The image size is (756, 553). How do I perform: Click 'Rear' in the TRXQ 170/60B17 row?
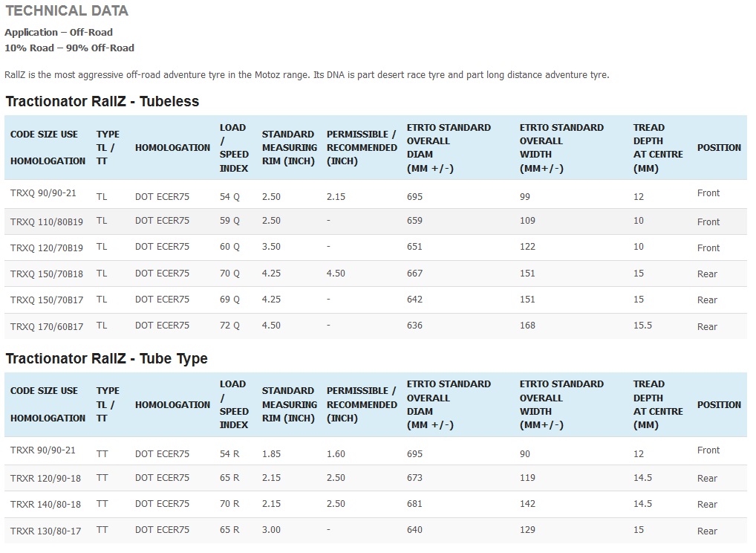tap(707, 327)
